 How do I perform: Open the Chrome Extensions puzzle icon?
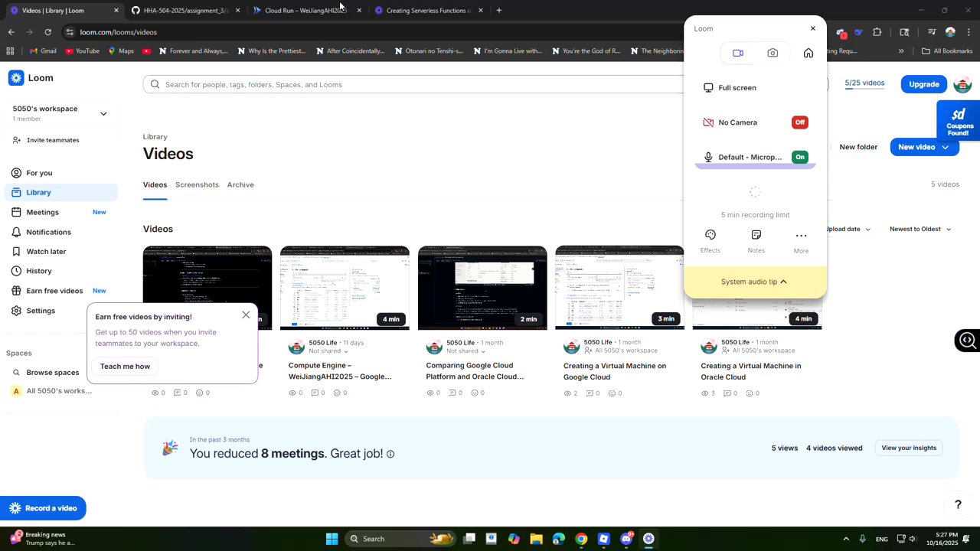pos(877,32)
